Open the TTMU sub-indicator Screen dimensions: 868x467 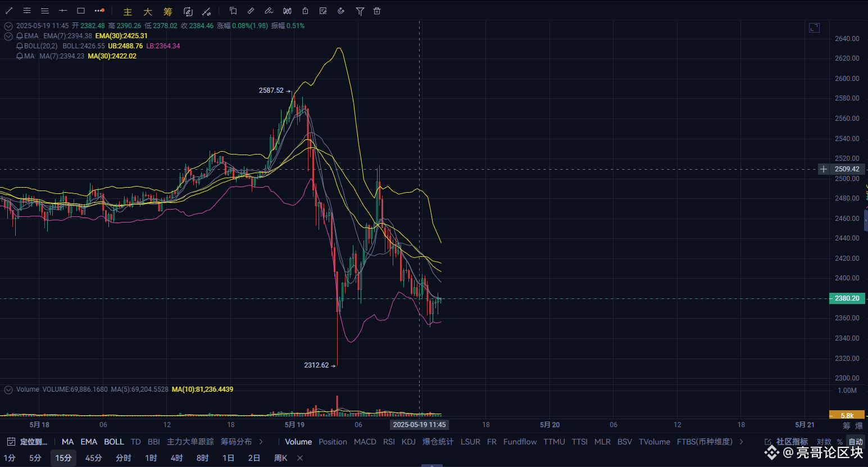(555, 442)
